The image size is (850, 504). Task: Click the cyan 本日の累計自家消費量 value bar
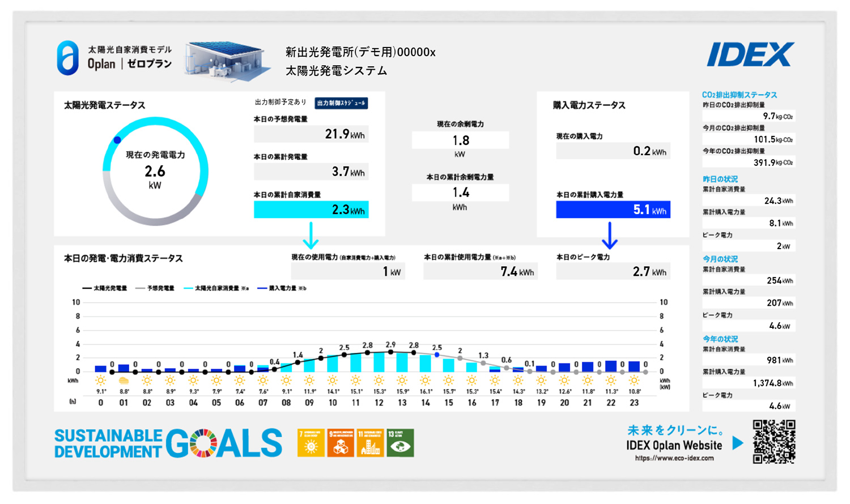coord(311,210)
